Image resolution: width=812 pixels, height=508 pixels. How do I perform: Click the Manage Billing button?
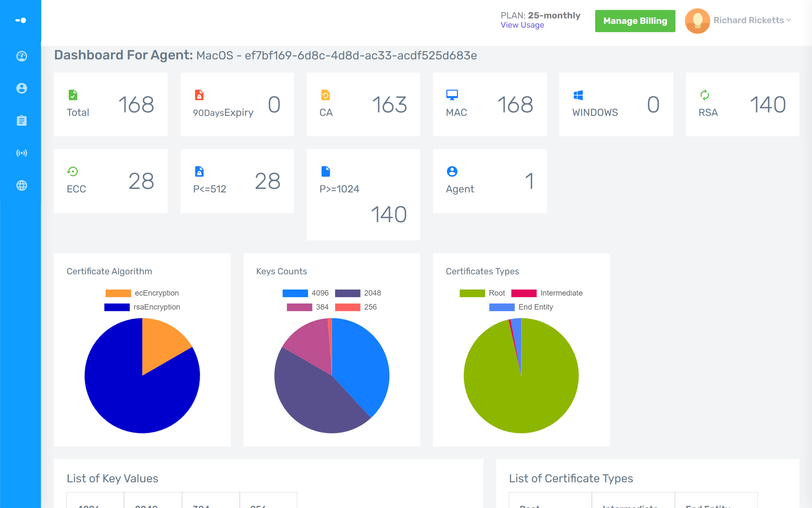click(x=635, y=21)
